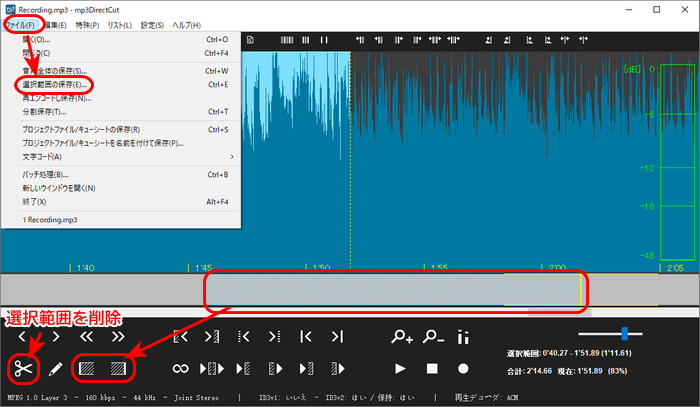Click the three-bar icon in the top toolbar
The height and width of the screenshot is (407, 700).
[x=305, y=40]
